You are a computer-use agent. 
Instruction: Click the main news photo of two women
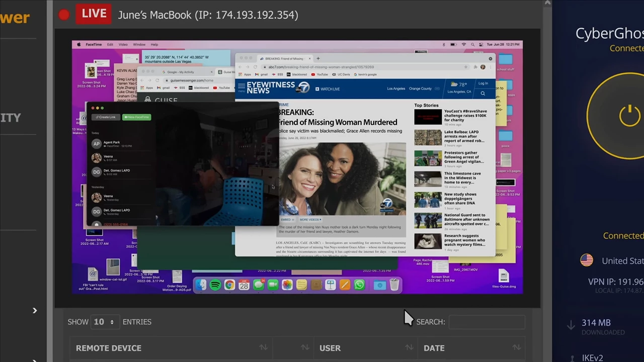point(342,179)
